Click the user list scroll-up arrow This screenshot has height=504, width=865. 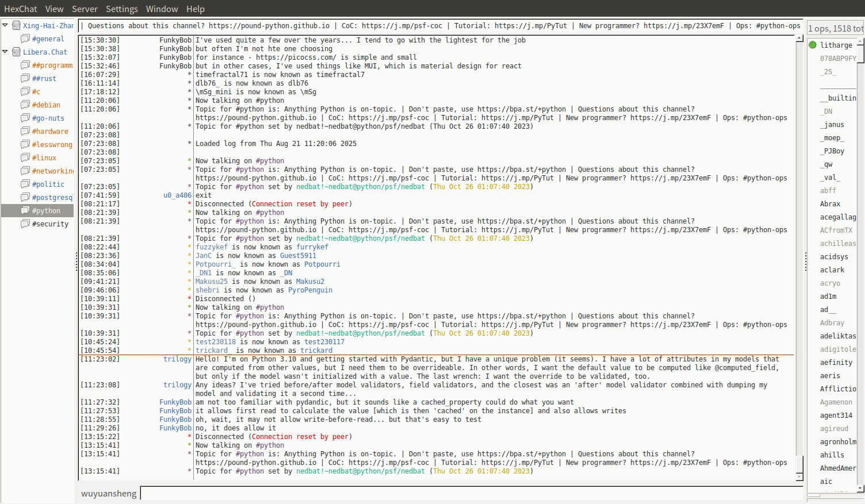click(860, 41)
